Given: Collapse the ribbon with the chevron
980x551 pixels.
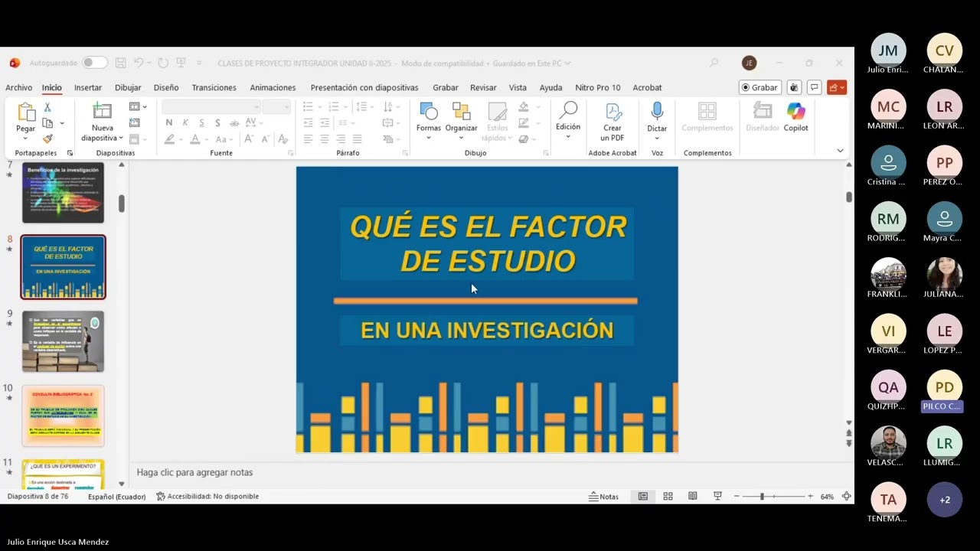Looking at the screenshot, I should coord(840,151).
